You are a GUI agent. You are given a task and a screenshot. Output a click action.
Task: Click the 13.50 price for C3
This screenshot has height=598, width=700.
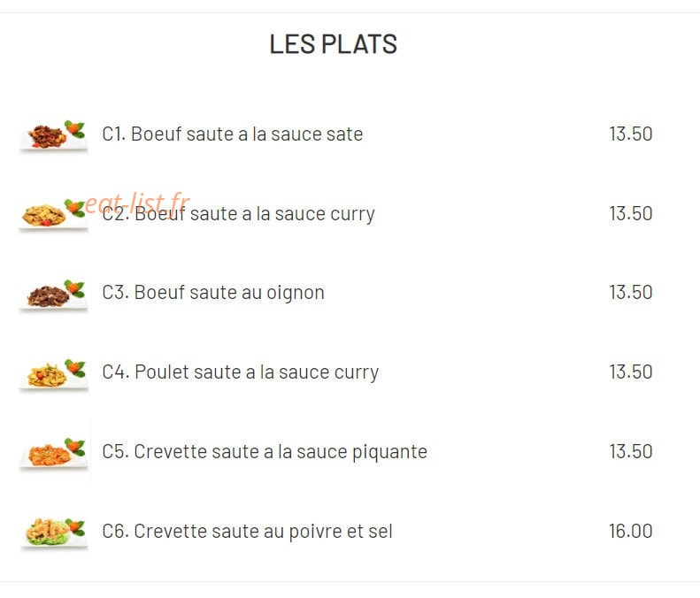tap(631, 292)
